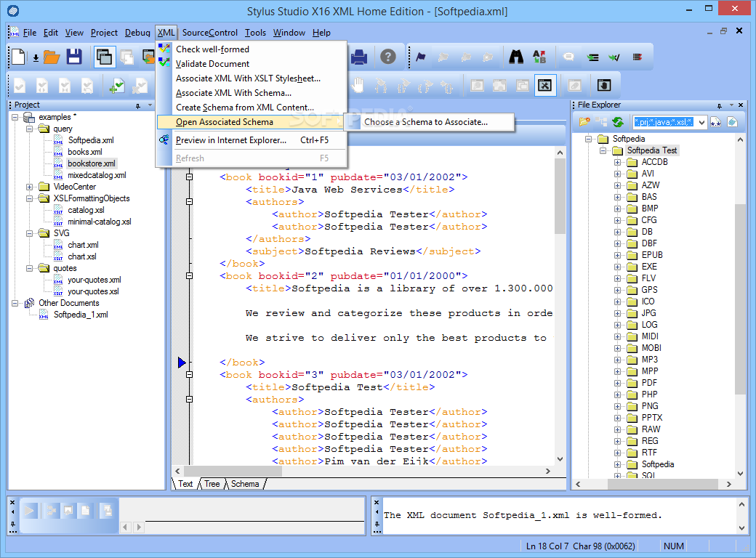Viewport: 756px width, 558px height.
Task: Save file with the floppy disk icon
Action: pyautogui.click(x=74, y=57)
